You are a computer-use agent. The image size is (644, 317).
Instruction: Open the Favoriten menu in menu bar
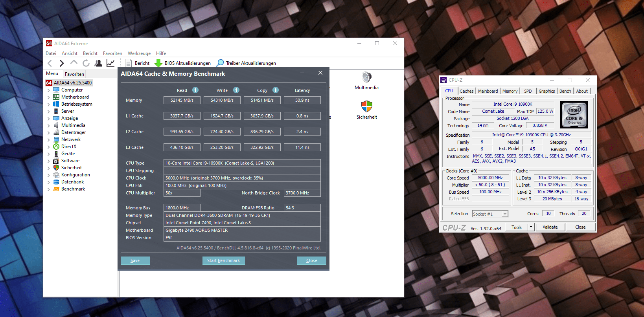tap(112, 53)
